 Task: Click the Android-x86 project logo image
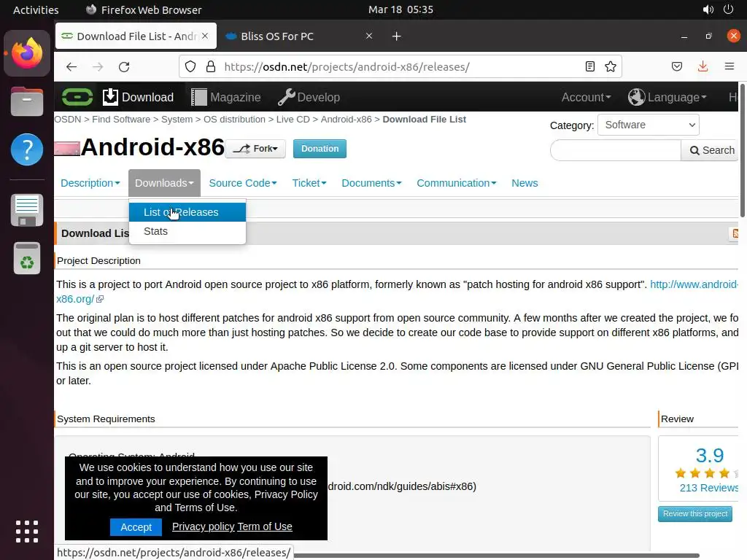point(67,149)
